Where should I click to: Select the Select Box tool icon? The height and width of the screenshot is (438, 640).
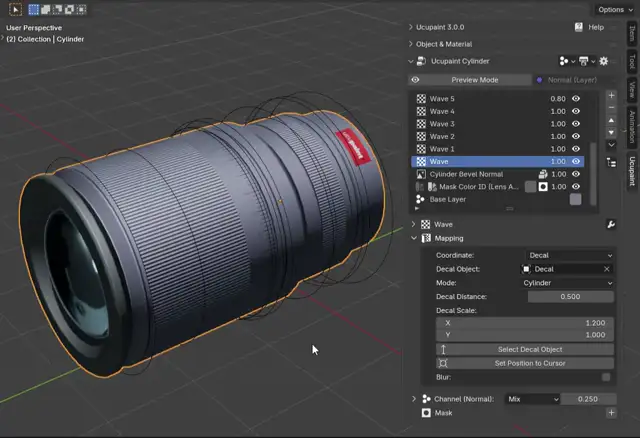pyautogui.click(x=16, y=9)
